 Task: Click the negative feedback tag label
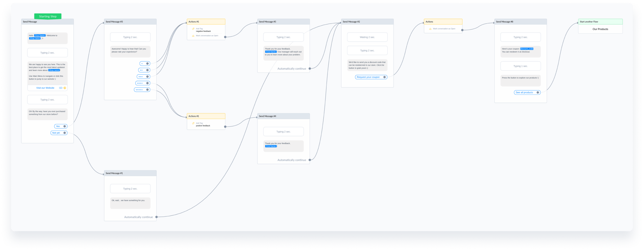203,31
